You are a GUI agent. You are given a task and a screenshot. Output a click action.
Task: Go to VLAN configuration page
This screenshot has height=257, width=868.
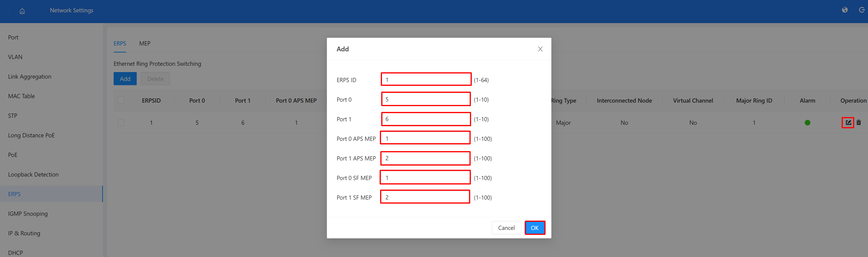coord(15,57)
